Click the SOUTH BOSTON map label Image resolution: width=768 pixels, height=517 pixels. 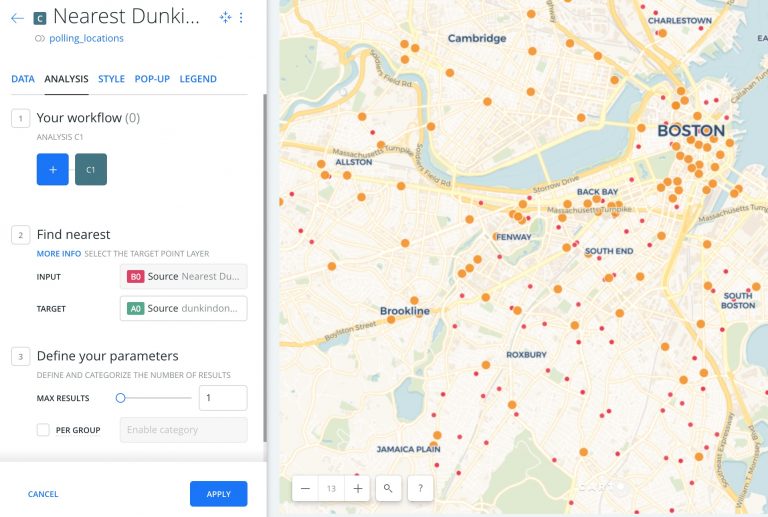(738, 301)
